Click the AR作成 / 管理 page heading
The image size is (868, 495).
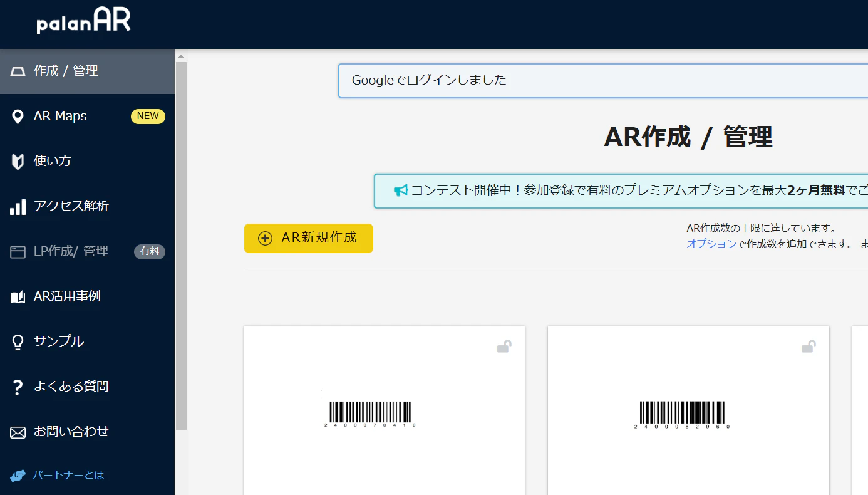coord(688,137)
